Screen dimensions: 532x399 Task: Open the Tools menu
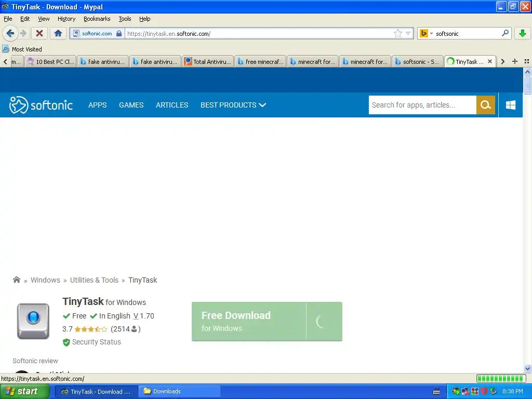125,19
